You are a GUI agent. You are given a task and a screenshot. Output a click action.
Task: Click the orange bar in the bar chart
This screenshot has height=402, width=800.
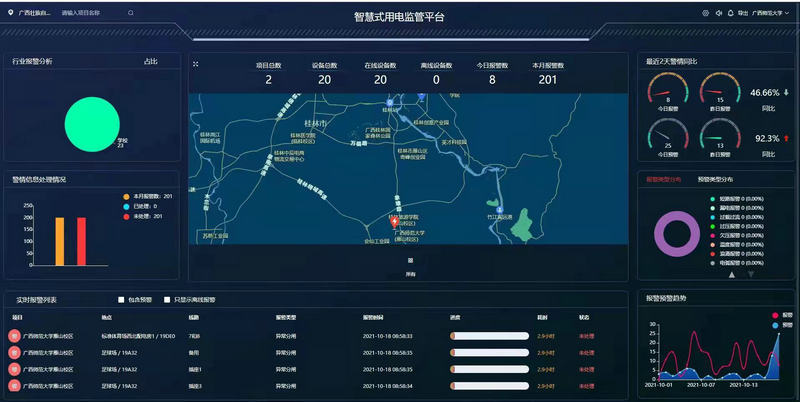(x=60, y=241)
